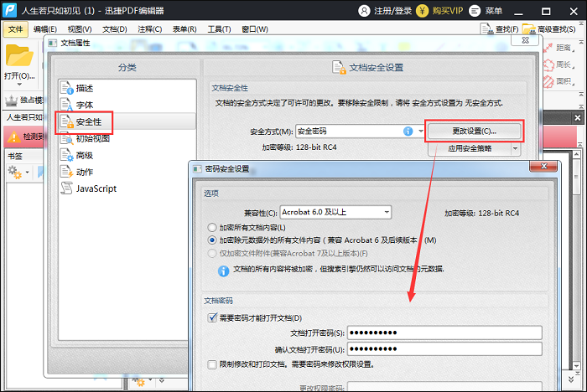Click the scroll down arrow of main window
This screenshot has height=392, width=587.
577,365
